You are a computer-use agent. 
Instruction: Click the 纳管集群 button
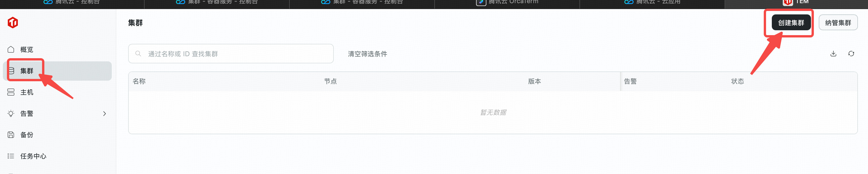pyautogui.click(x=838, y=22)
